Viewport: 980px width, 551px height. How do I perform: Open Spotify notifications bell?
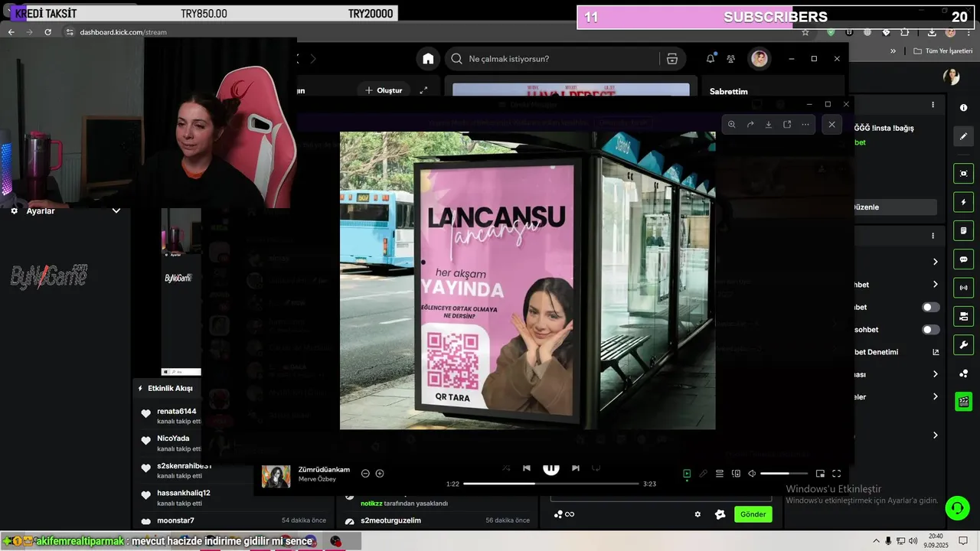pyautogui.click(x=710, y=59)
